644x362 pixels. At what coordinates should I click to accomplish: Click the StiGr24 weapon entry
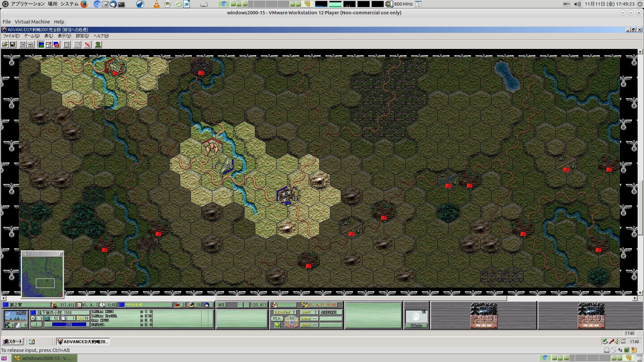click(x=98, y=325)
